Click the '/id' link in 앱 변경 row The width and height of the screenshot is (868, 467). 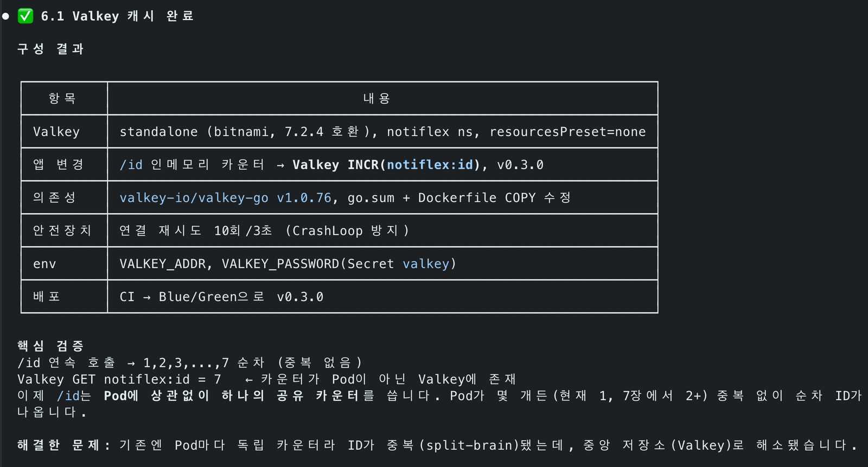point(131,165)
